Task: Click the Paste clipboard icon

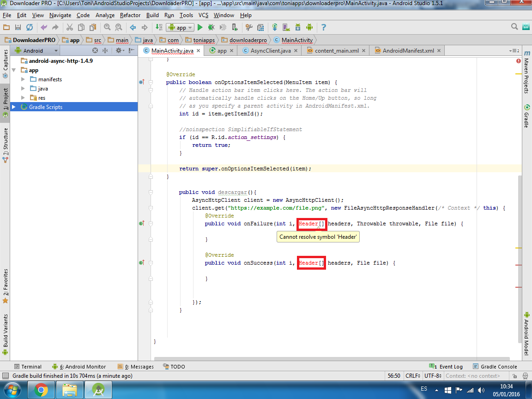Action: click(93, 28)
